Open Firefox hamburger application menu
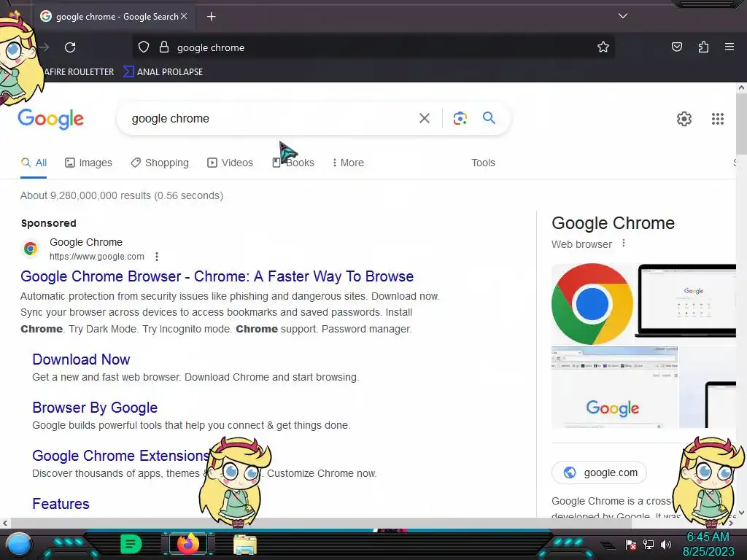The width and height of the screenshot is (747, 560). tap(729, 47)
